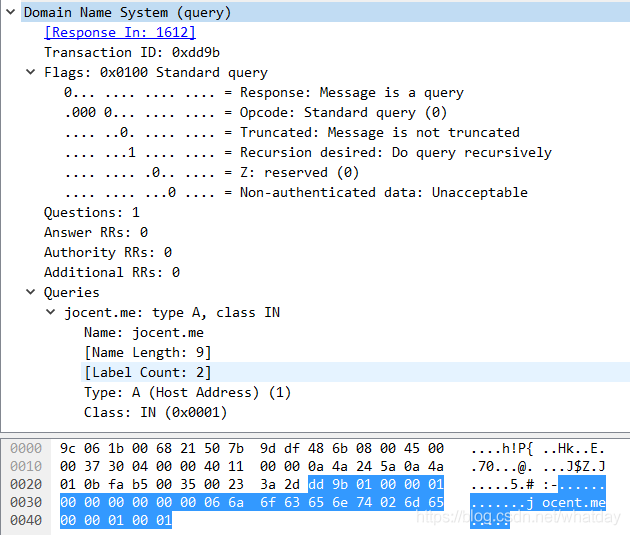Click ASCII text ....h!P{ in bytes pane
630x535 pixels.
coord(502,448)
